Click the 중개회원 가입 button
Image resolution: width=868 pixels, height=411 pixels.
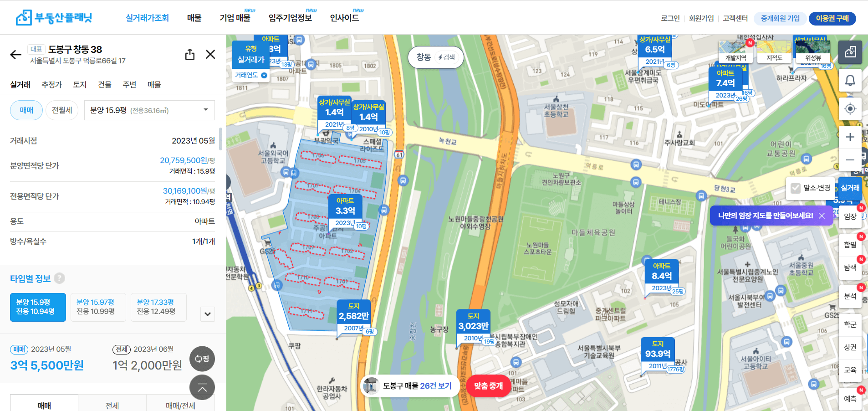[780, 18]
